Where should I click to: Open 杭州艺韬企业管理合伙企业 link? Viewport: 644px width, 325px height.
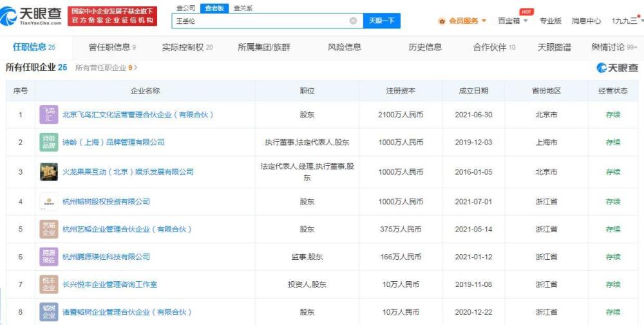[x=127, y=229]
